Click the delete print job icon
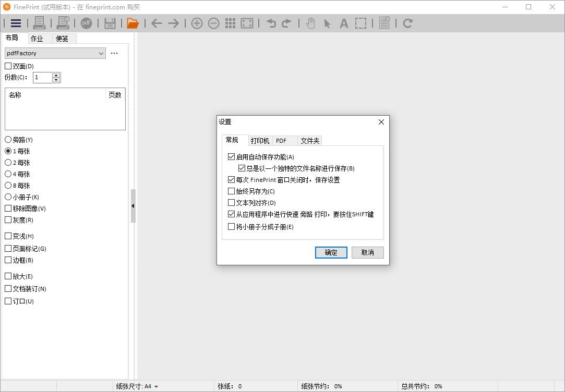 click(63, 23)
